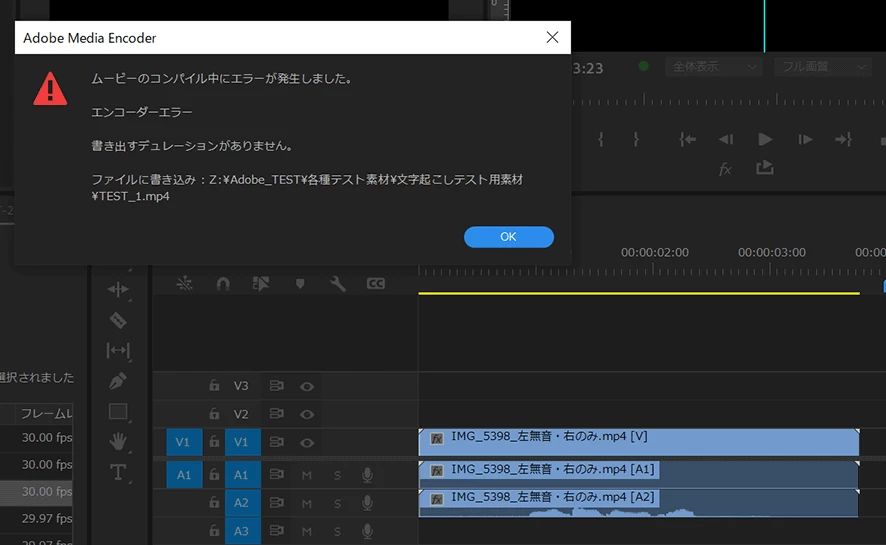The height and width of the screenshot is (545, 886).
Task: Toggle sync lock on track V1
Action: (276, 442)
